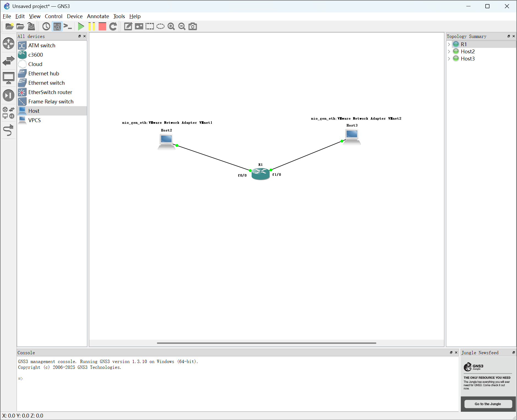Select the Draw ellipse tool
This screenshot has height=420, width=517.
coord(160,26)
